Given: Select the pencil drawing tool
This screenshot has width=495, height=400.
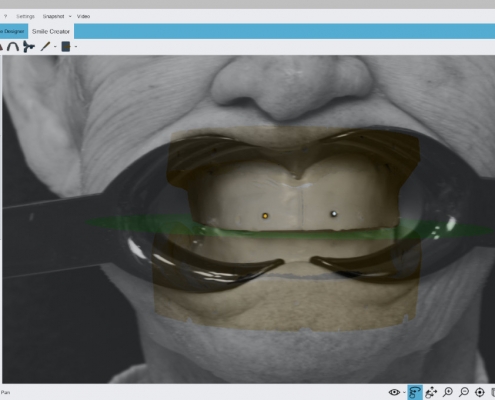Looking at the screenshot, I should (45, 46).
